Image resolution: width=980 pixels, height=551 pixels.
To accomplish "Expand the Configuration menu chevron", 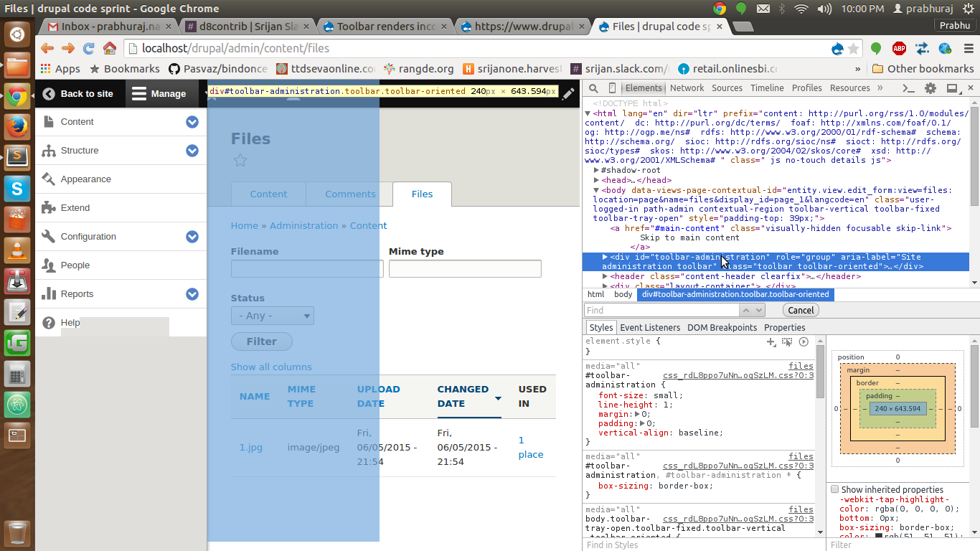I will (x=192, y=237).
